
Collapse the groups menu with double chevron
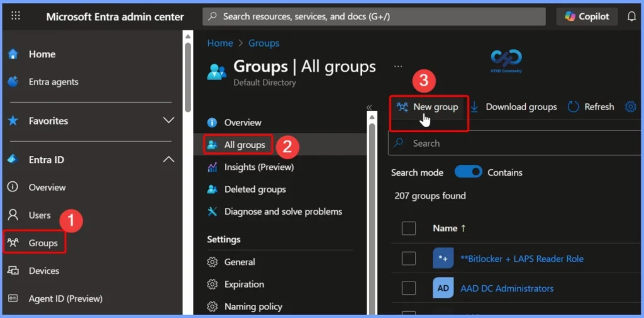[369, 108]
